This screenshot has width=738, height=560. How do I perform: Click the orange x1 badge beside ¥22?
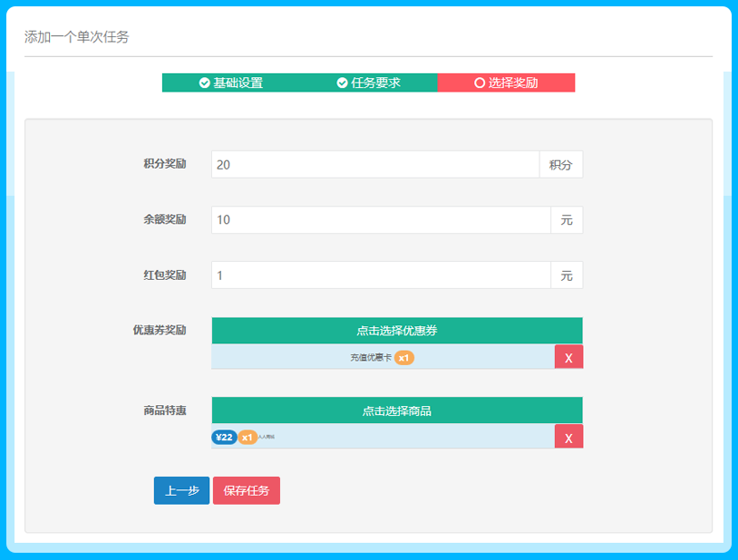pyautogui.click(x=248, y=438)
